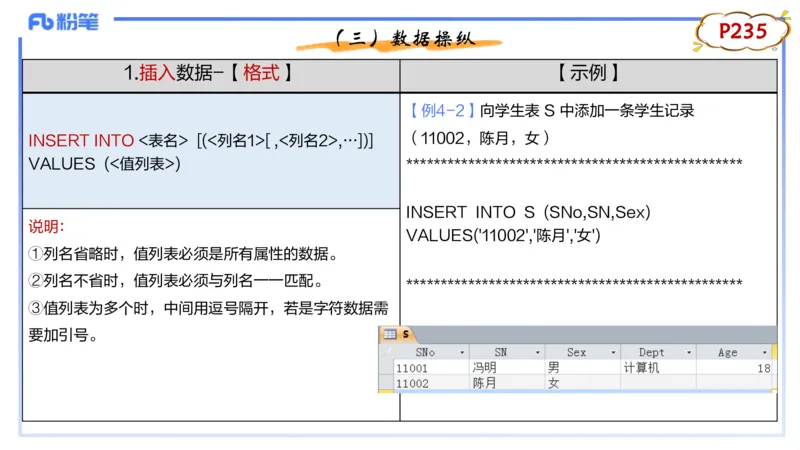Image resolution: width=800 pixels, height=450 pixels.
Task: Select the 冯明 name cell
Action: tap(507, 368)
